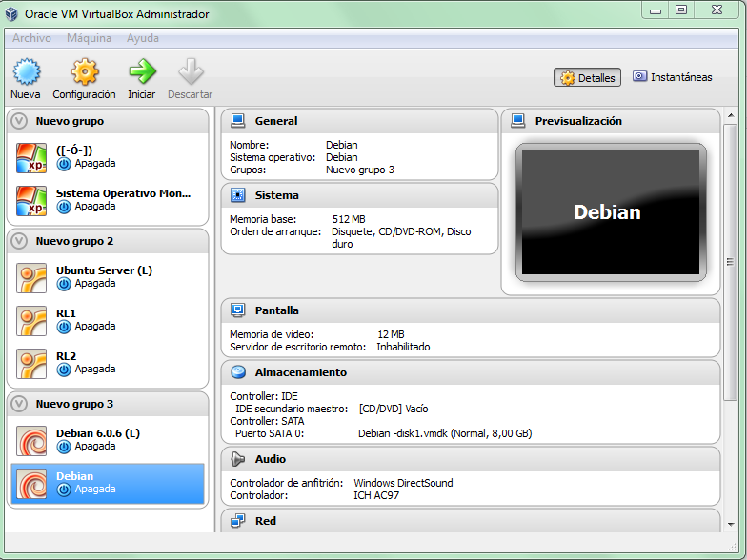747x560 pixels.
Task: Click the [CD/DVD] Vacío entry
Action: tap(394, 409)
